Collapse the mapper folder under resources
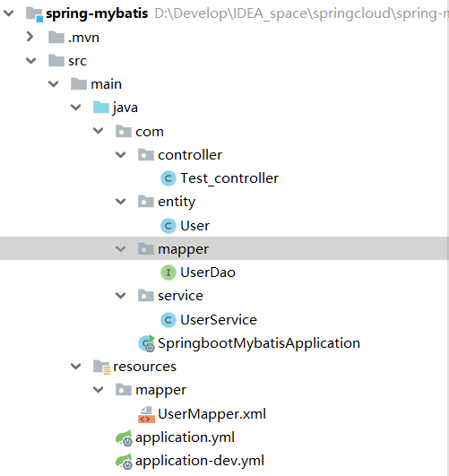The height and width of the screenshot is (476, 449). (x=98, y=389)
